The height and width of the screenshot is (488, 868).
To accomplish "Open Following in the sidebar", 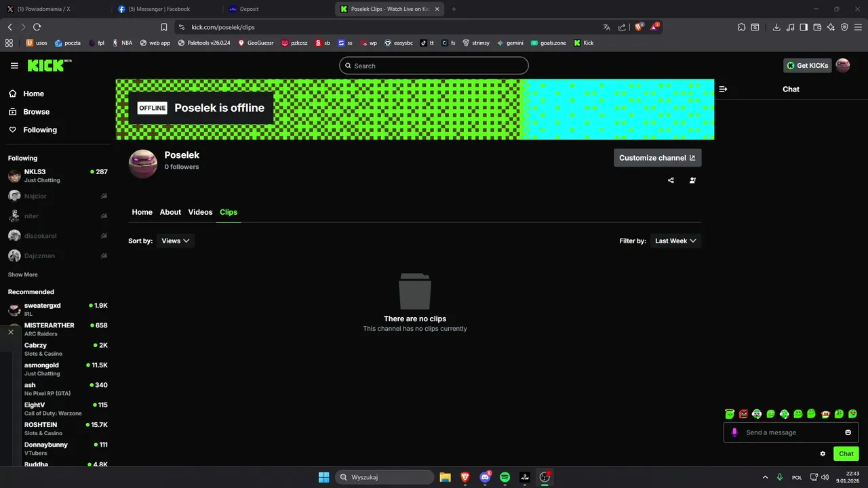I will pos(33,129).
